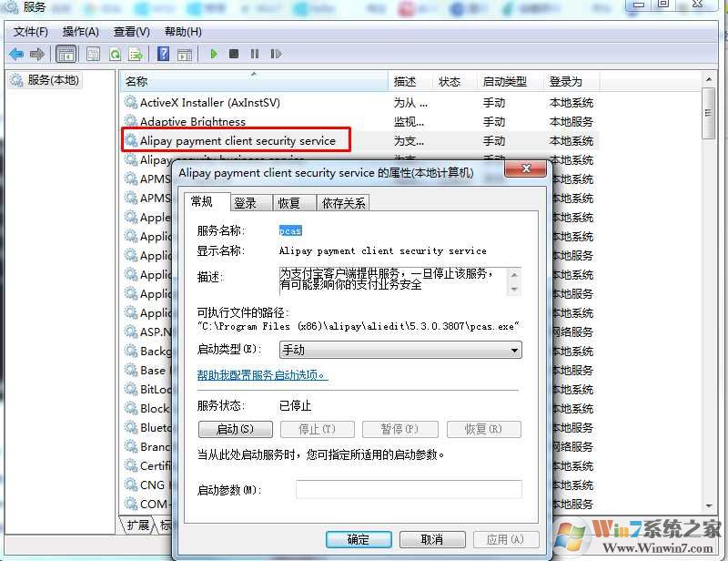The image size is (728, 561).
Task: Click the back arrow toolbar icon
Action: 16,55
